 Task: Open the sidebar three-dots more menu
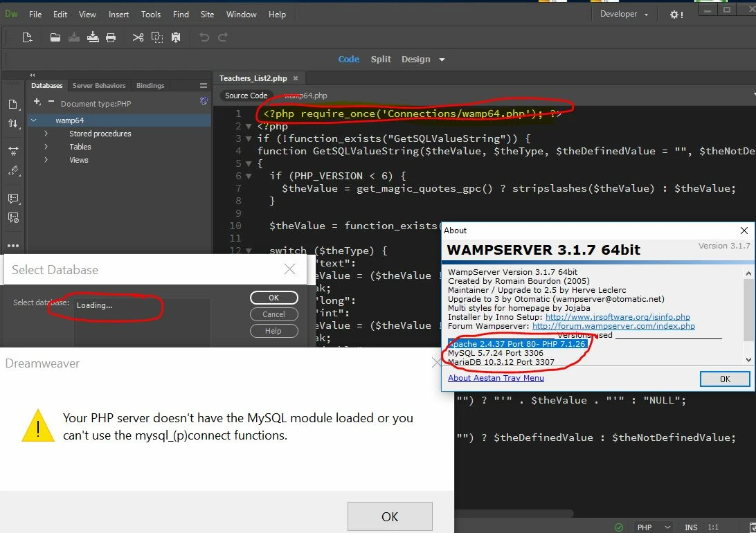pos(13,245)
